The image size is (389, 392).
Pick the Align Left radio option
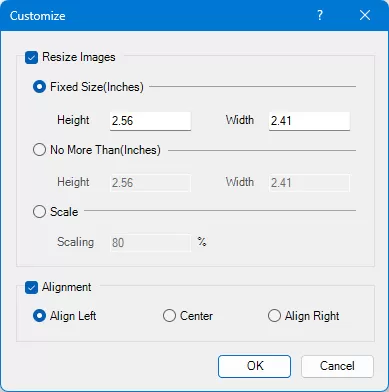(x=39, y=316)
